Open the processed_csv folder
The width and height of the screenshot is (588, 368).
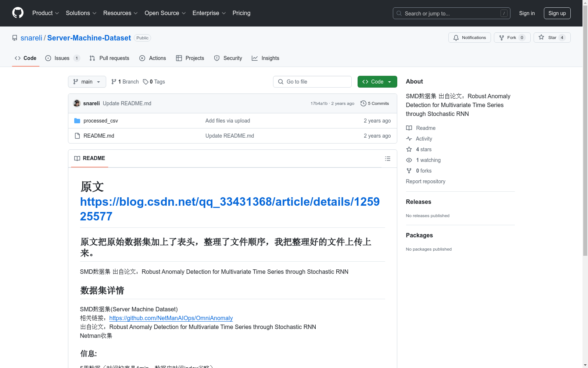(x=101, y=121)
